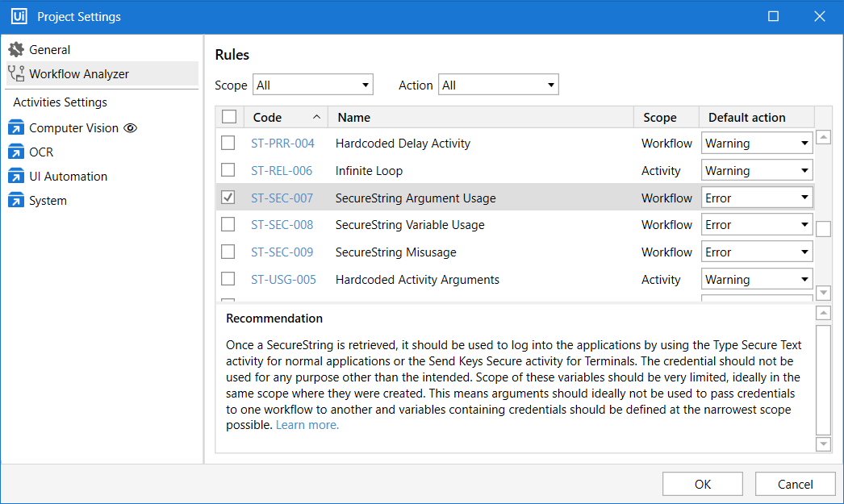The height and width of the screenshot is (504, 844).
Task: Open the Action filter dropdown
Action: click(498, 85)
